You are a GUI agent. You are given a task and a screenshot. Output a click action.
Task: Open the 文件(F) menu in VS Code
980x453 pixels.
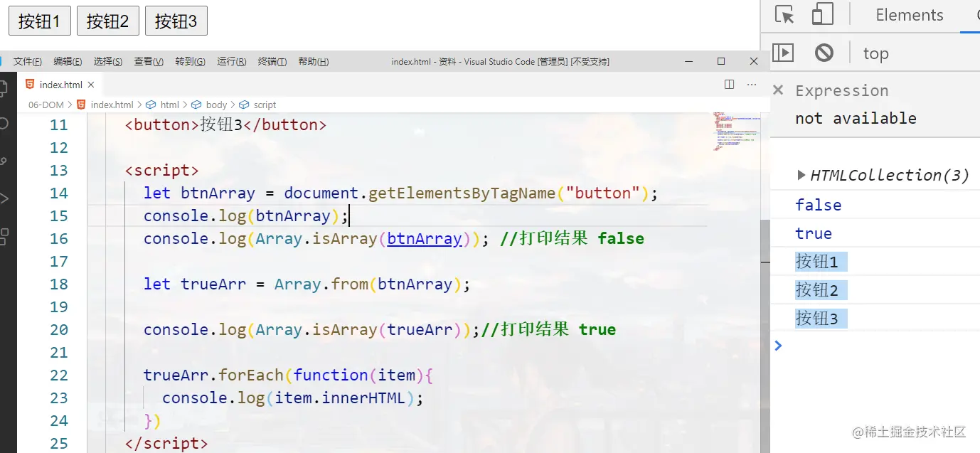[x=28, y=62]
